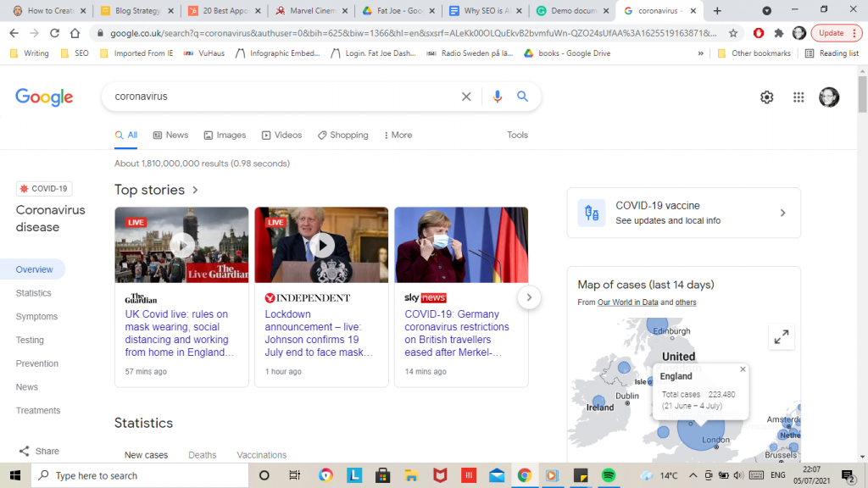Reload the current page
Viewport: 868px width, 488px height.
(54, 33)
